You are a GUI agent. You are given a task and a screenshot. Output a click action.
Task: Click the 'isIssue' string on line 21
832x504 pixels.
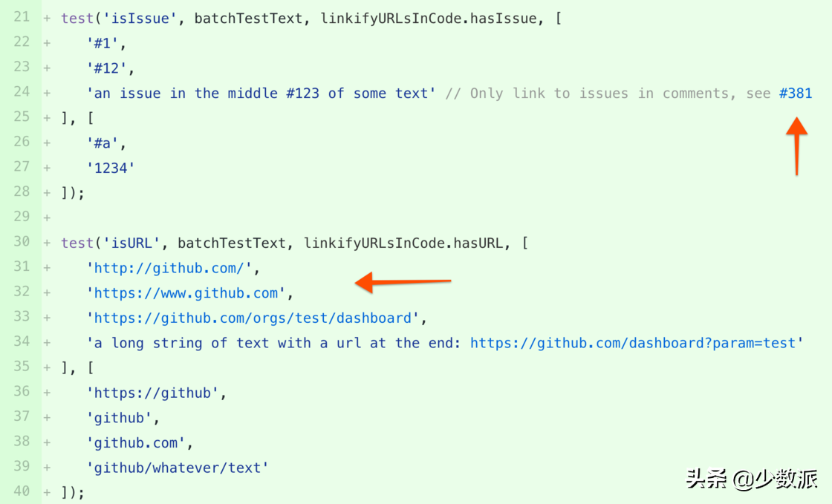pos(140,19)
